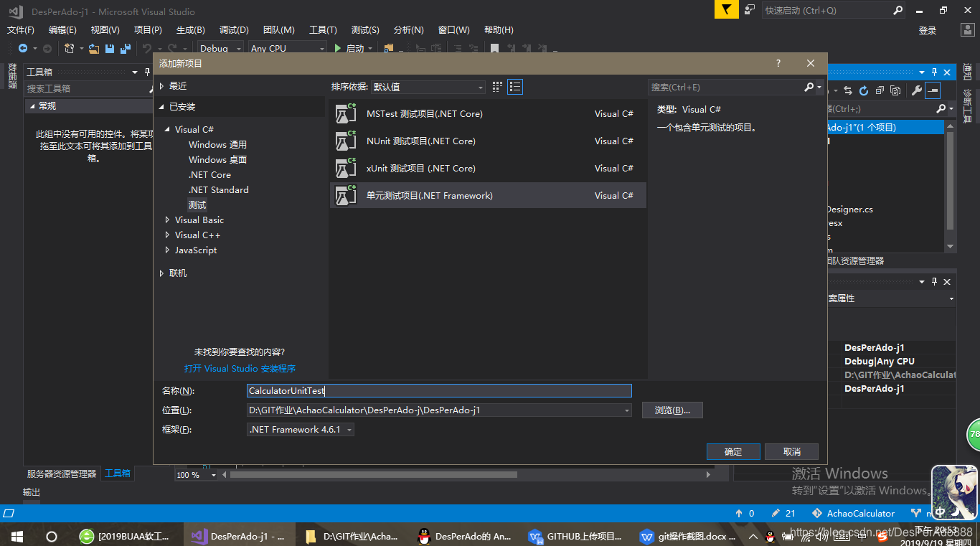Click the template 搜索(Ctrl+E) search box

[x=725, y=87]
